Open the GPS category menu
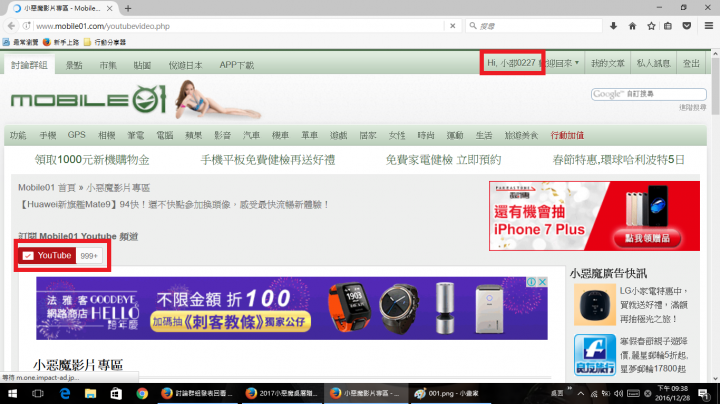Screen dimensions: 720x404 77,135
